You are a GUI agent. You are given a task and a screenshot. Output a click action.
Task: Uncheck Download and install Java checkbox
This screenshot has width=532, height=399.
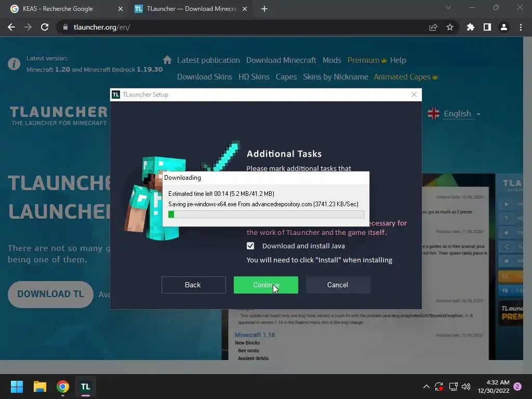coord(250,246)
